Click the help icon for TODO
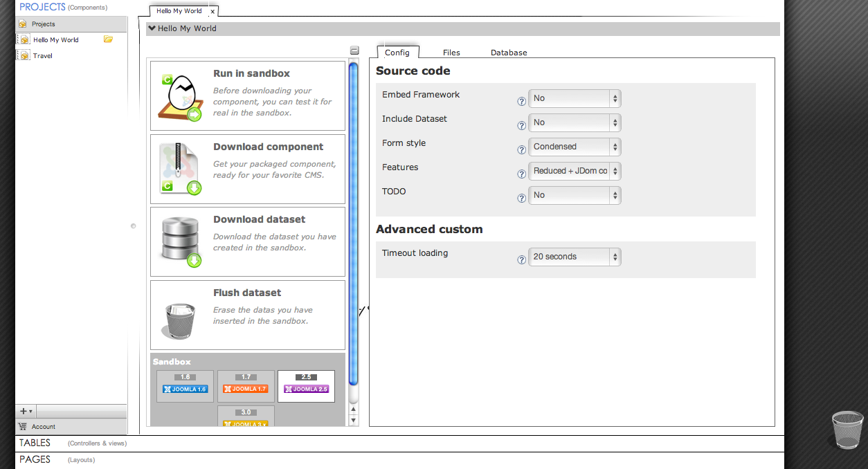Image resolution: width=868 pixels, height=469 pixels. point(522,198)
